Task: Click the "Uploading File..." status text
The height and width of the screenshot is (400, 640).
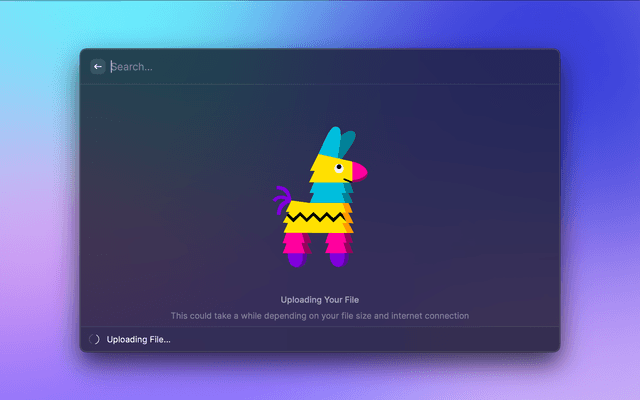Action: (139, 339)
